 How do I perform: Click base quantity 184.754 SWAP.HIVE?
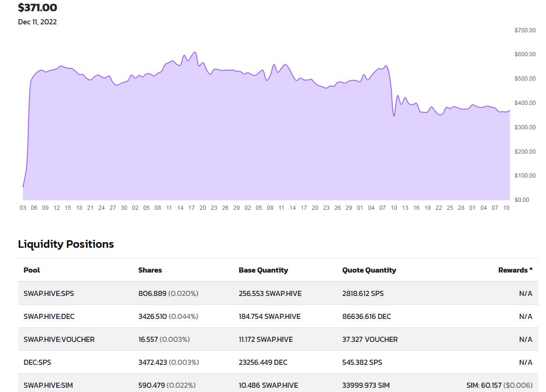(x=269, y=317)
